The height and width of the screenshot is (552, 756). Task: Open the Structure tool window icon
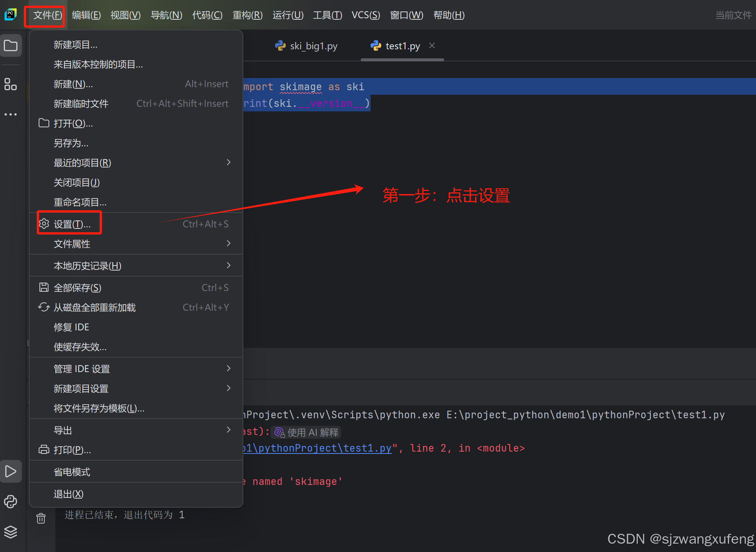11,84
